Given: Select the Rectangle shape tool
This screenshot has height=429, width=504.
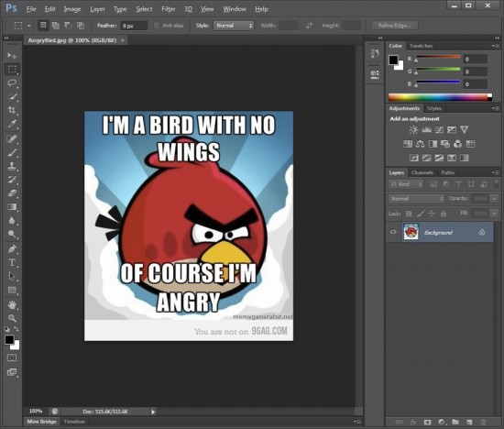Looking at the screenshot, I should click(12, 290).
